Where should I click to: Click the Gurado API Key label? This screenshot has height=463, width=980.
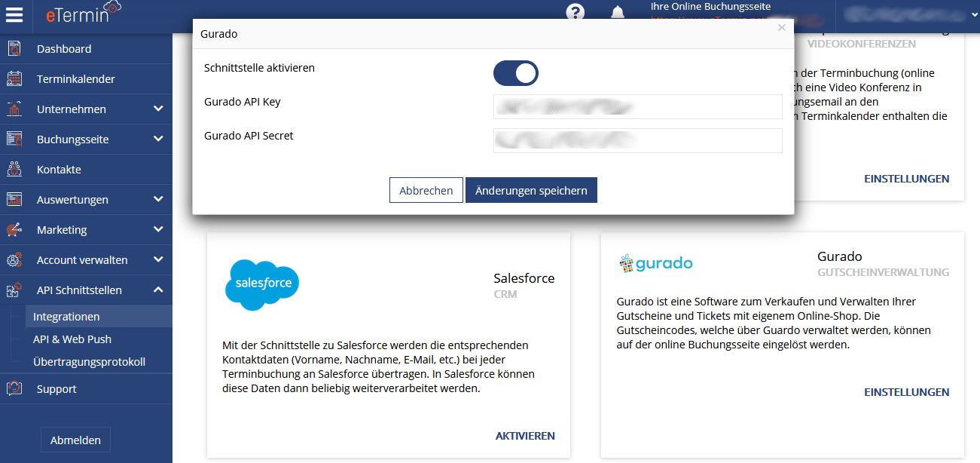243,102
